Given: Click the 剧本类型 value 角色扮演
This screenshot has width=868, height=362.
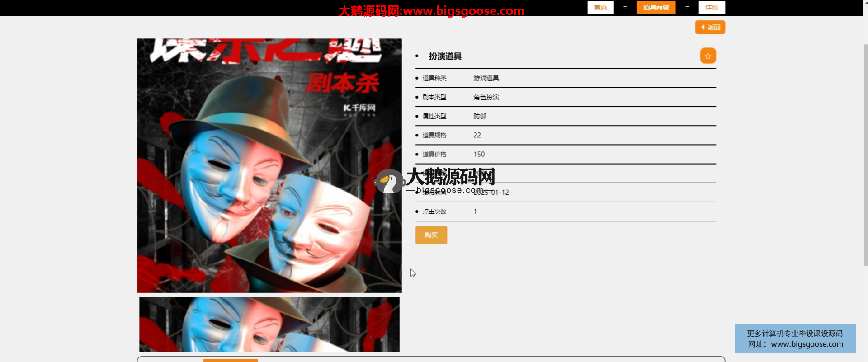Looking at the screenshot, I should point(486,97).
